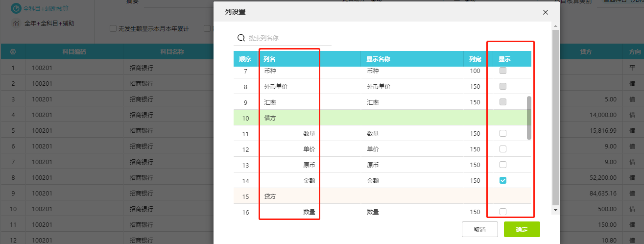
Task: Click credit amount 500.00
Action: pos(607,209)
